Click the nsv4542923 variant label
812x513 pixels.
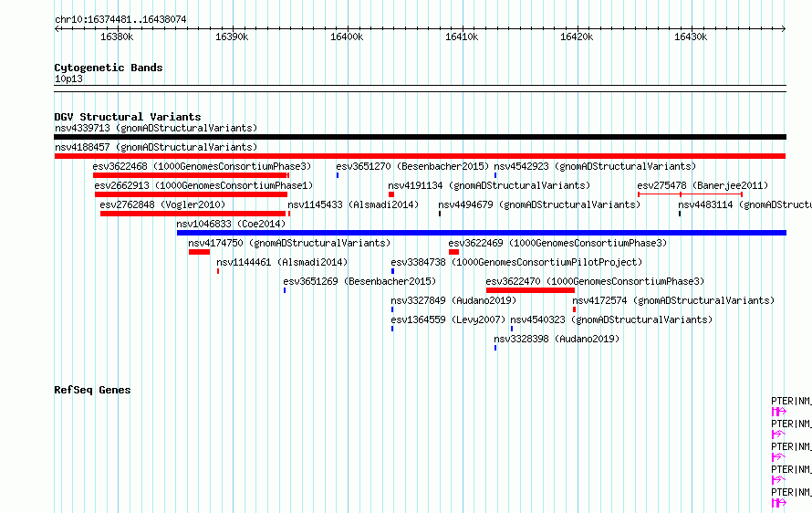click(595, 166)
